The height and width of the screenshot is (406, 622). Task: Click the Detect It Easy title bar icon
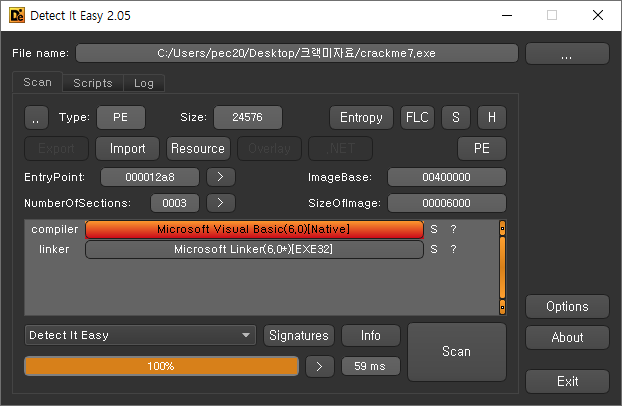(17, 15)
